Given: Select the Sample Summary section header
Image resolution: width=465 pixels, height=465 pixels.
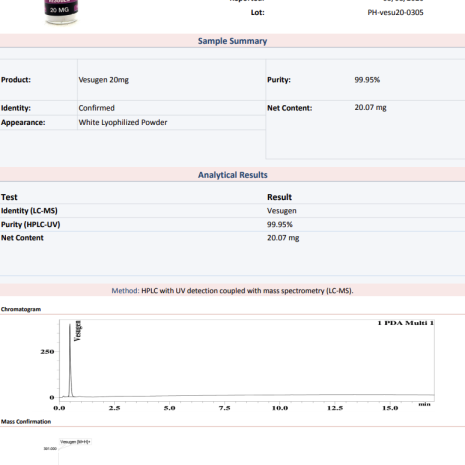Looking at the screenshot, I should (x=232, y=41).
